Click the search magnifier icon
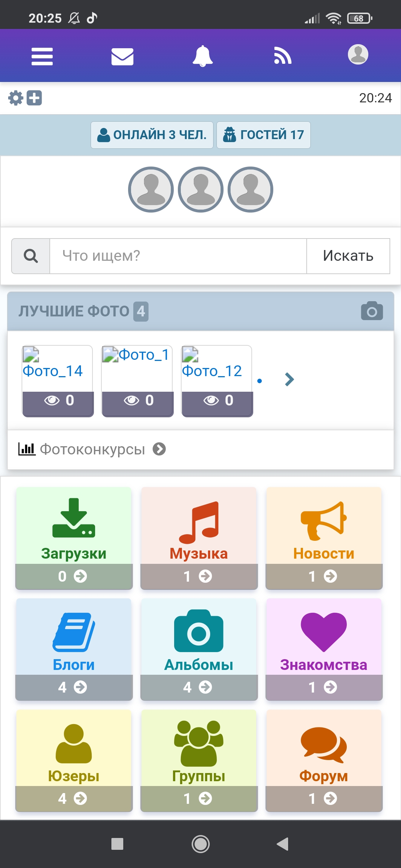The image size is (401, 868). pyautogui.click(x=31, y=256)
